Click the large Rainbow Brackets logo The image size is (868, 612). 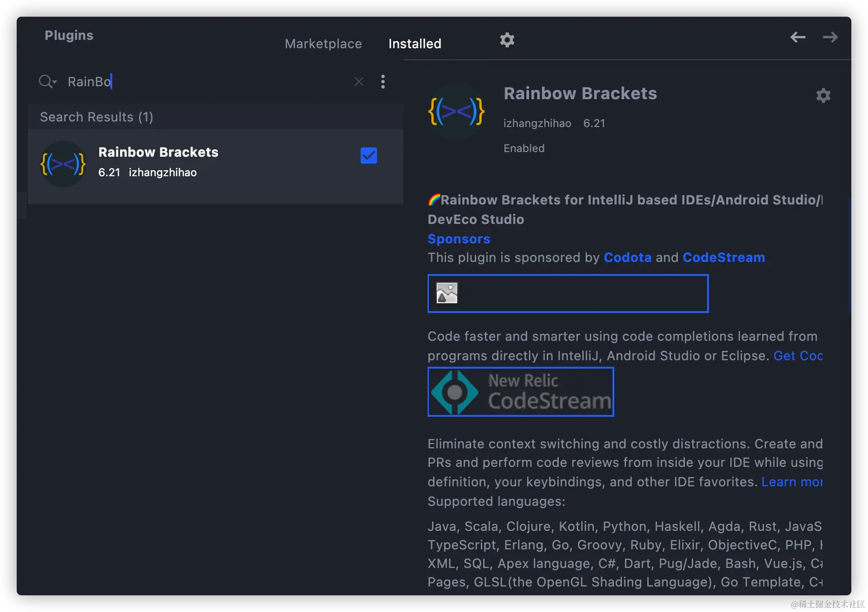coord(456,111)
